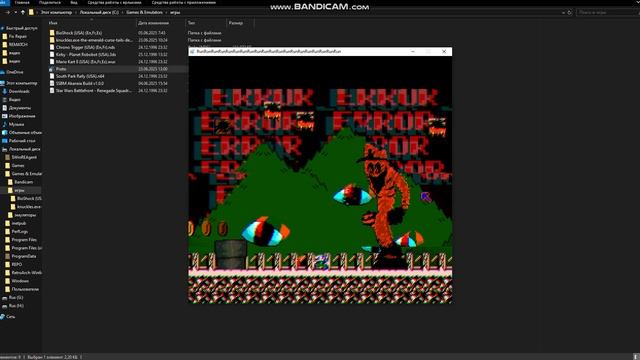Open Музыка in the navigation pane
Viewport: 640px width, 360px height.
coord(16,124)
